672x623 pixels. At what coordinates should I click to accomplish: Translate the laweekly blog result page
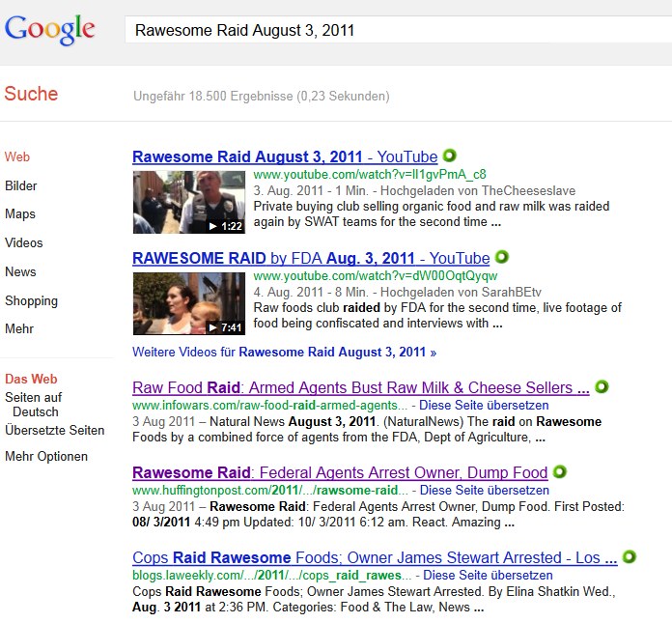point(489,575)
